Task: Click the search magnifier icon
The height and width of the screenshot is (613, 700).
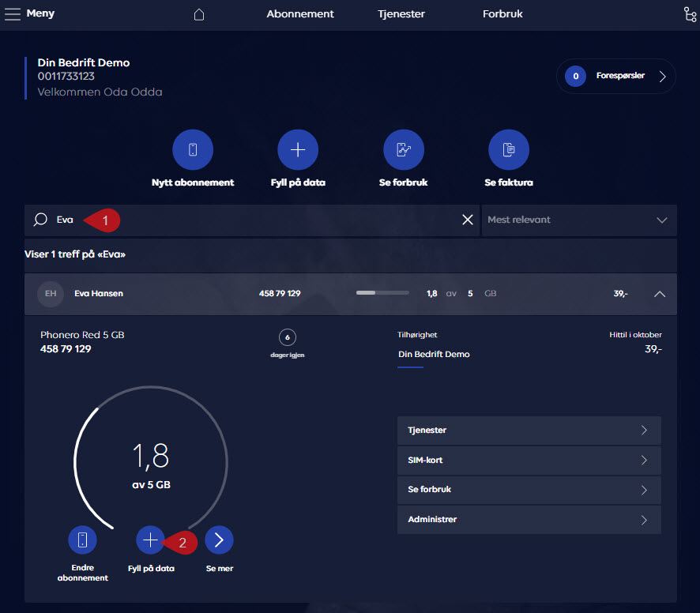Action: (40, 220)
